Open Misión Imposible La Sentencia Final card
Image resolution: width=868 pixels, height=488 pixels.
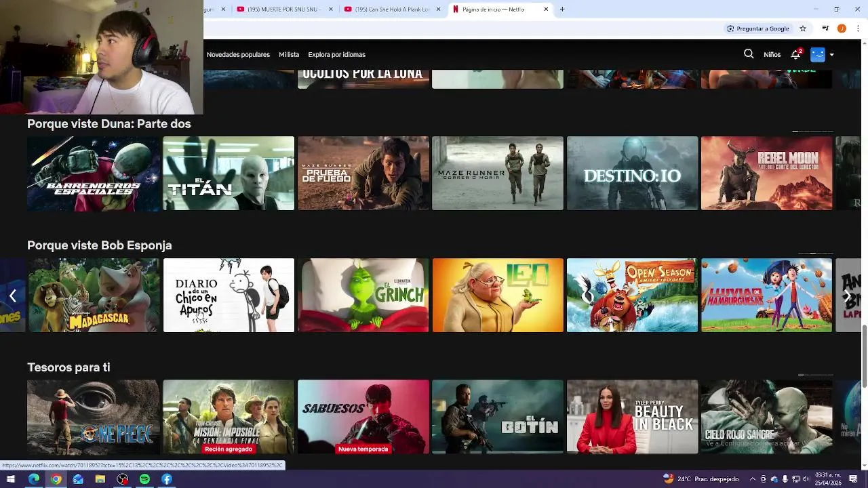(x=229, y=417)
